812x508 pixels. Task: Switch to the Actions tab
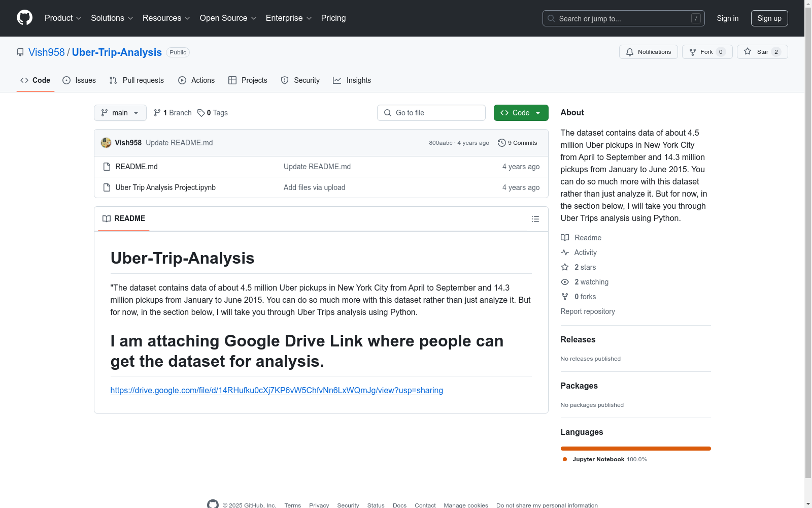point(196,80)
